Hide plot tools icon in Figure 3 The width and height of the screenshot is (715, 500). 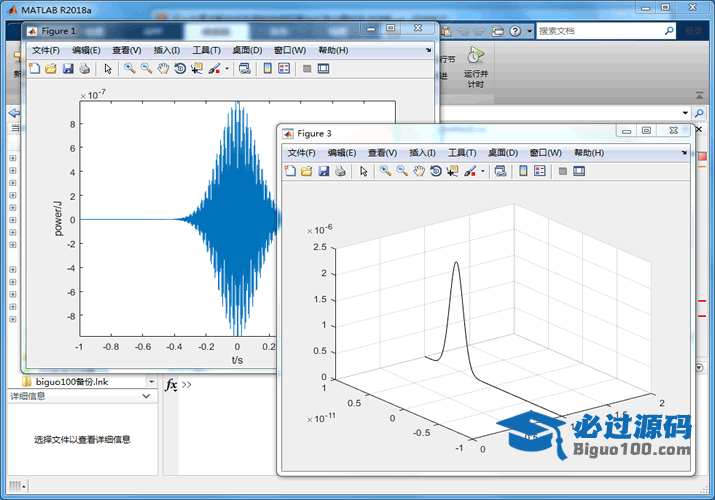(x=563, y=171)
